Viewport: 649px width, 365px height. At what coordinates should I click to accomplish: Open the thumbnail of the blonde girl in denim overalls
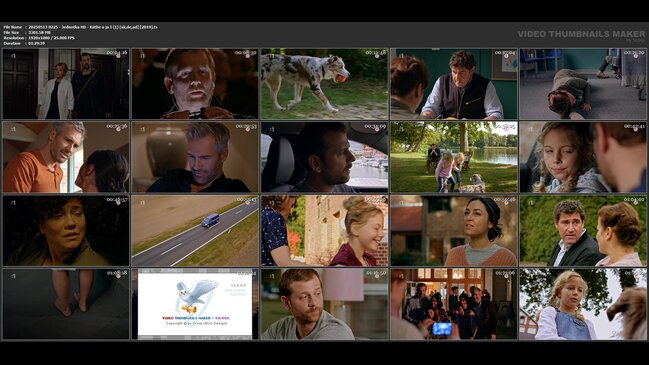click(x=582, y=304)
